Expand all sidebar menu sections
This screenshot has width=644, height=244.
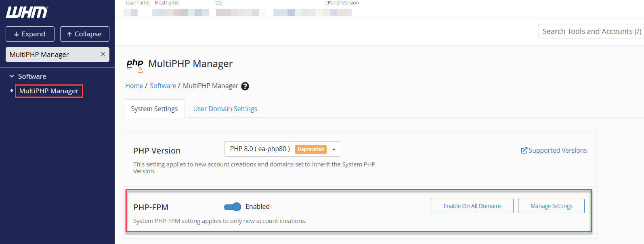pyautogui.click(x=30, y=34)
